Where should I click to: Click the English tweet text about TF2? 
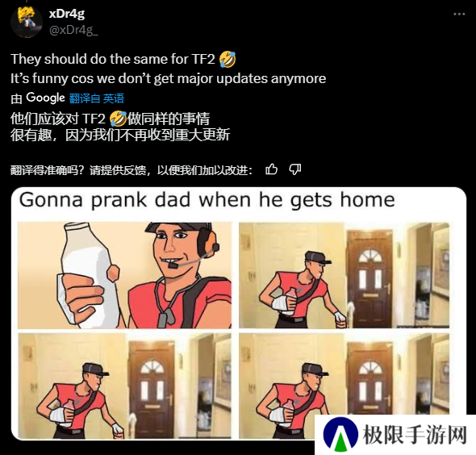(x=168, y=69)
